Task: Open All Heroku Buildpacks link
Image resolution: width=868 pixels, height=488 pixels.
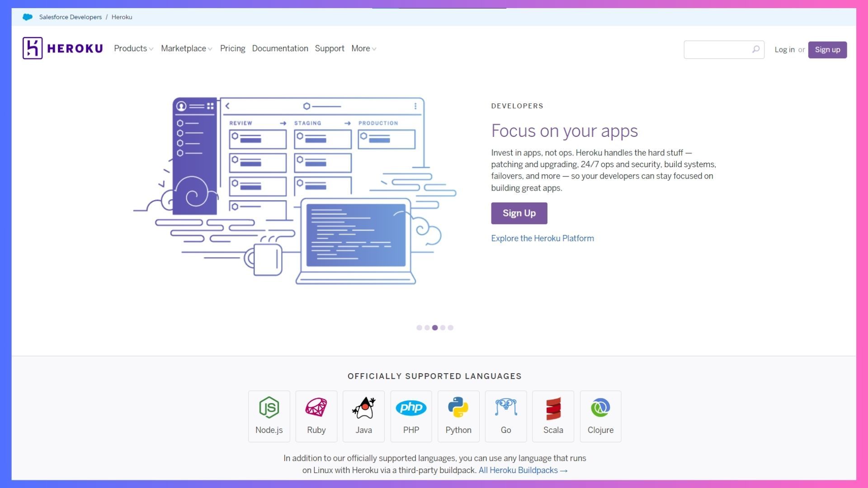Action: pyautogui.click(x=523, y=470)
